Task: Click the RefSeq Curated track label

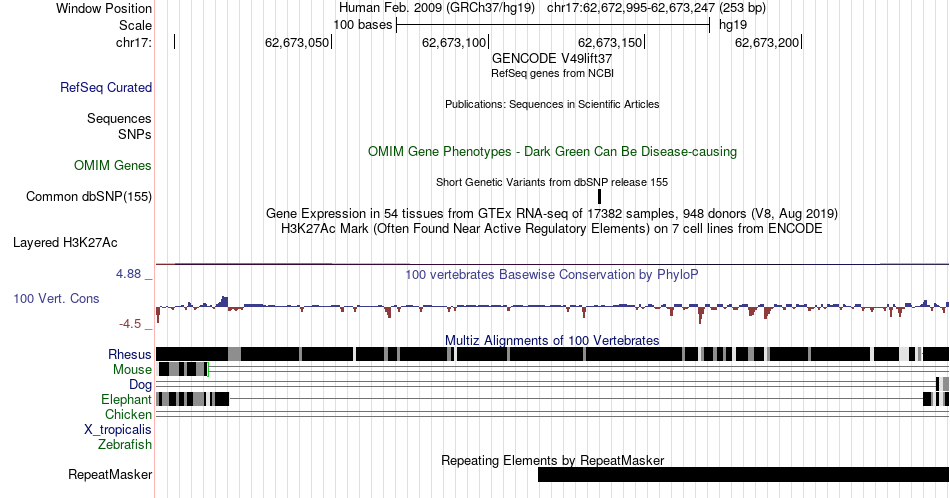Action: pos(106,87)
